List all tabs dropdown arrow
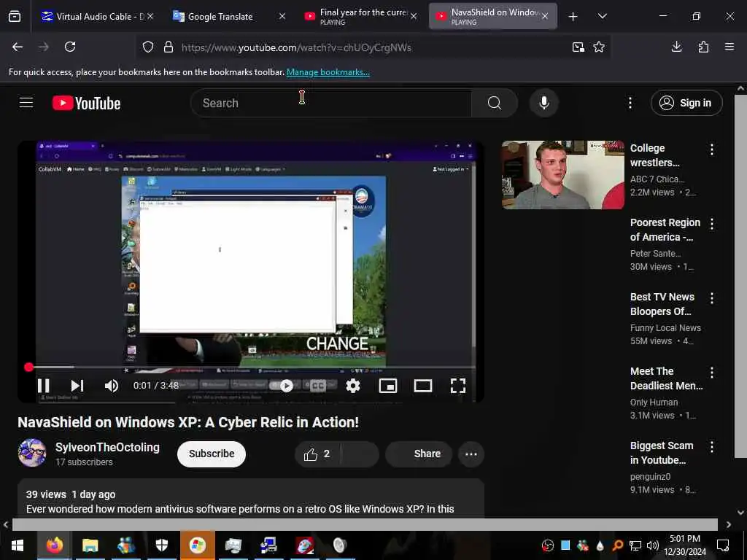The width and height of the screenshot is (747, 560). 602,16
